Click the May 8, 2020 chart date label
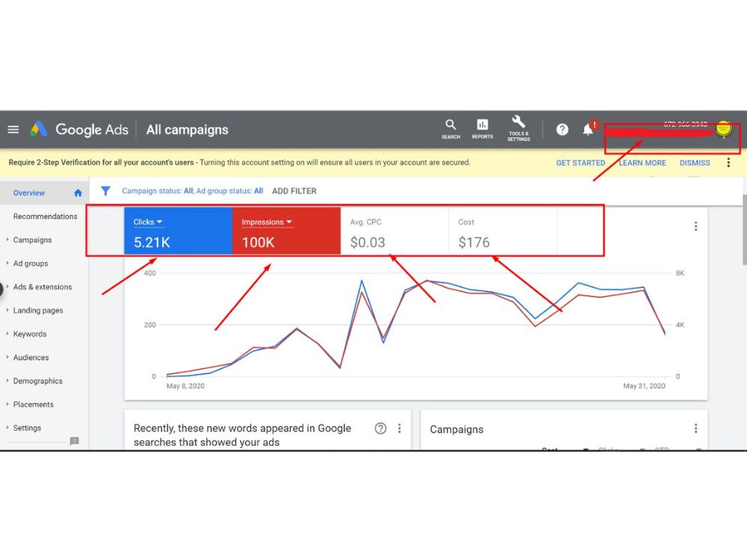The width and height of the screenshot is (747, 560). tap(185, 386)
